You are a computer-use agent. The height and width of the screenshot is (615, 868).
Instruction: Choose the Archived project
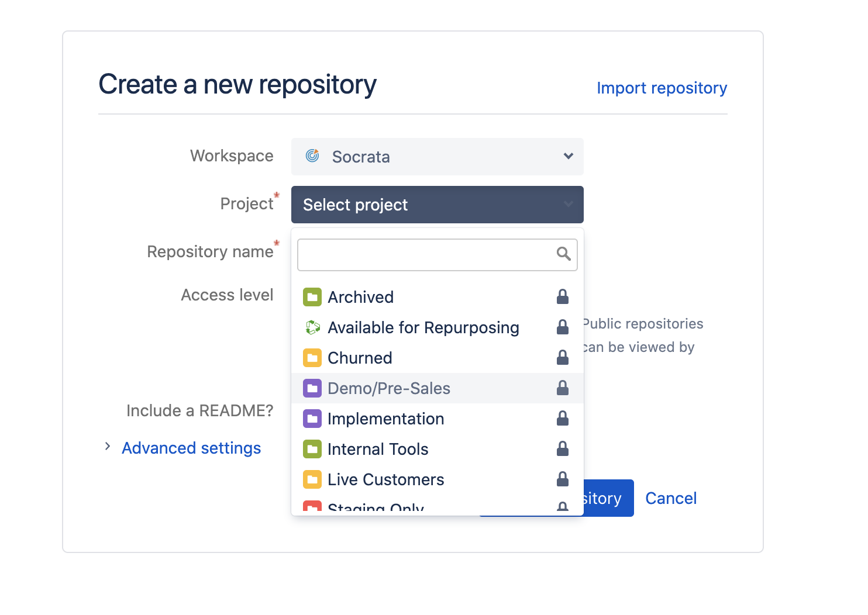[x=438, y=297]
